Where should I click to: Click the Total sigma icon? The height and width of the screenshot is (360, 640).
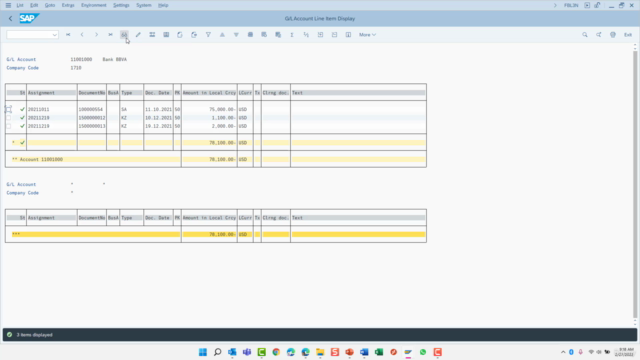(x=292, y=35)
